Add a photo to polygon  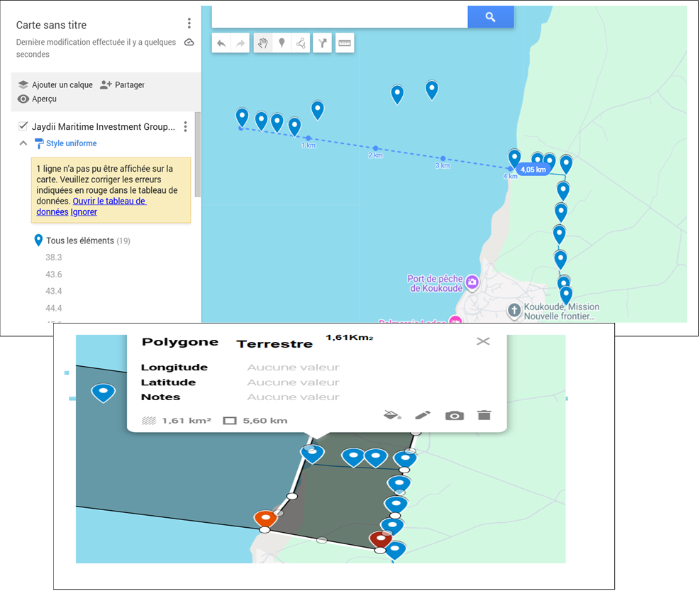pos(455,416)
